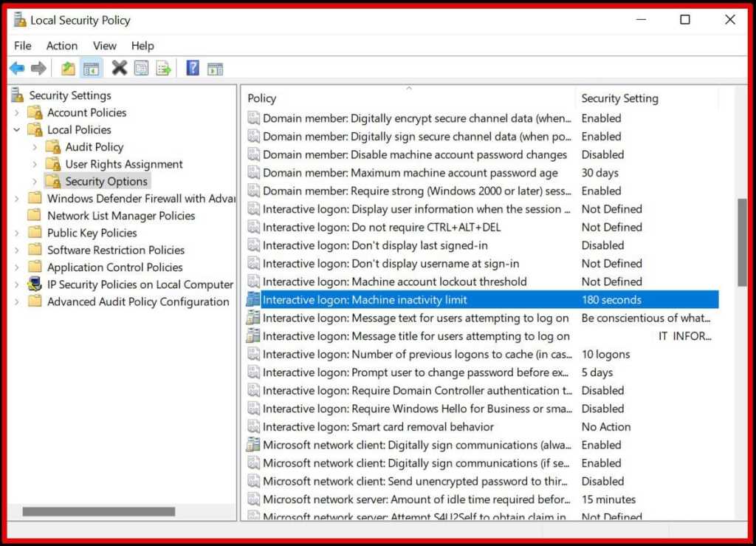
Task: Open Properties via the toolbar icon
Action: [x=141, y=69]
